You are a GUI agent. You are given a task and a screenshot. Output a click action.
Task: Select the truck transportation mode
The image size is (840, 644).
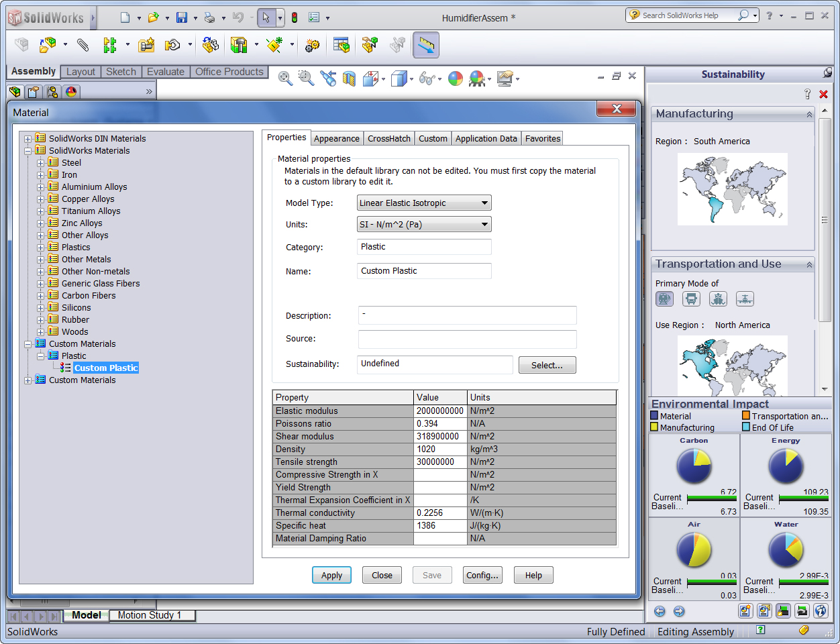coord(691,299)
